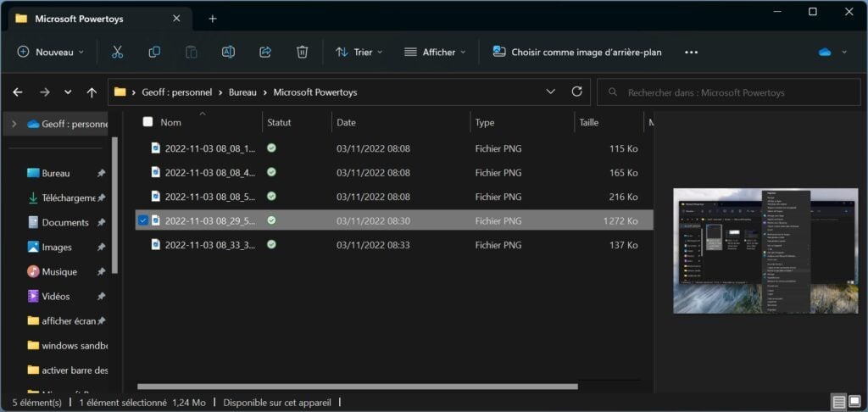The width and height of the screenshot is (868, 412).
Task: Click Choisir comme image d'arrière-plan button
Action: click(576, 52)
